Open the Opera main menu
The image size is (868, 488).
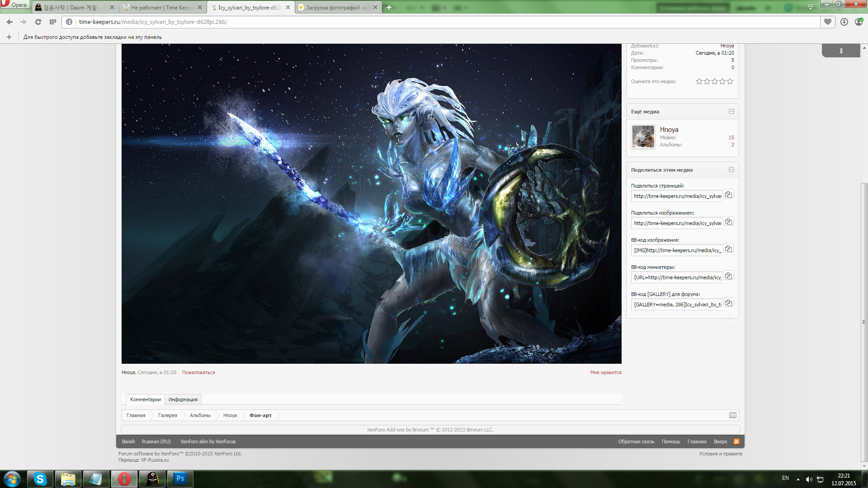(14, 5)
